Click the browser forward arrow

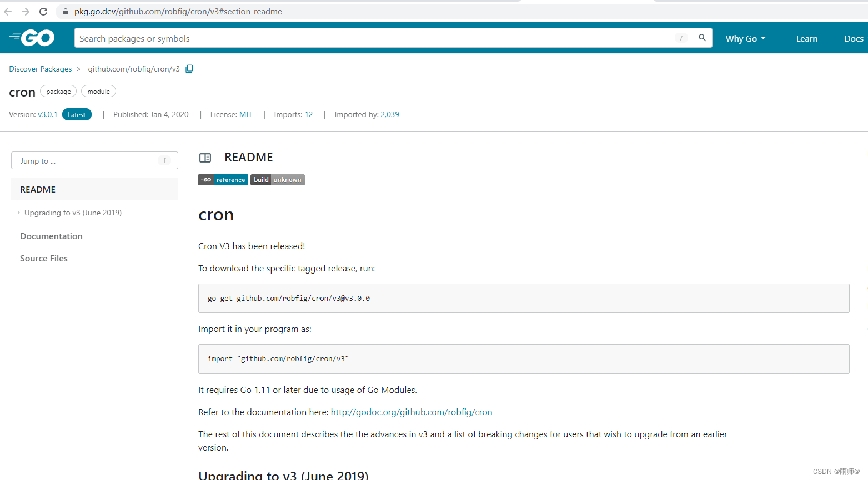26,12
